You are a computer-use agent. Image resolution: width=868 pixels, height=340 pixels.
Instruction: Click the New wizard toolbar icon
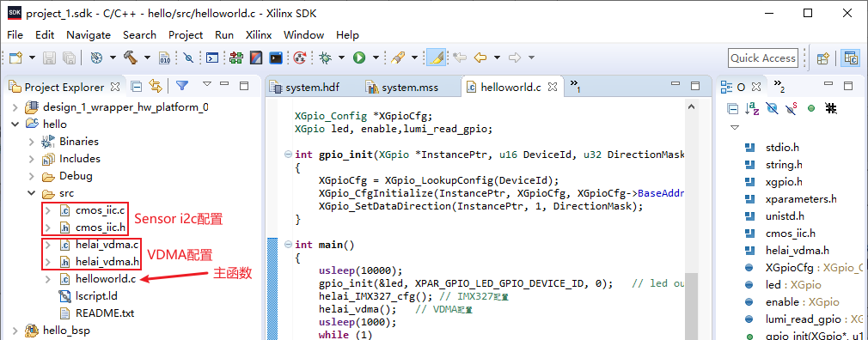tap(16, 58)
